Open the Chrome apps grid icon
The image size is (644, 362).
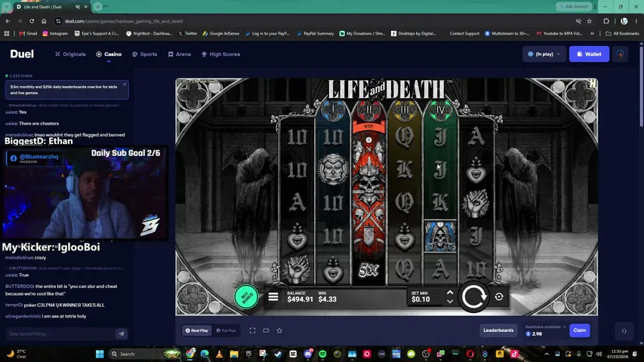7,34
